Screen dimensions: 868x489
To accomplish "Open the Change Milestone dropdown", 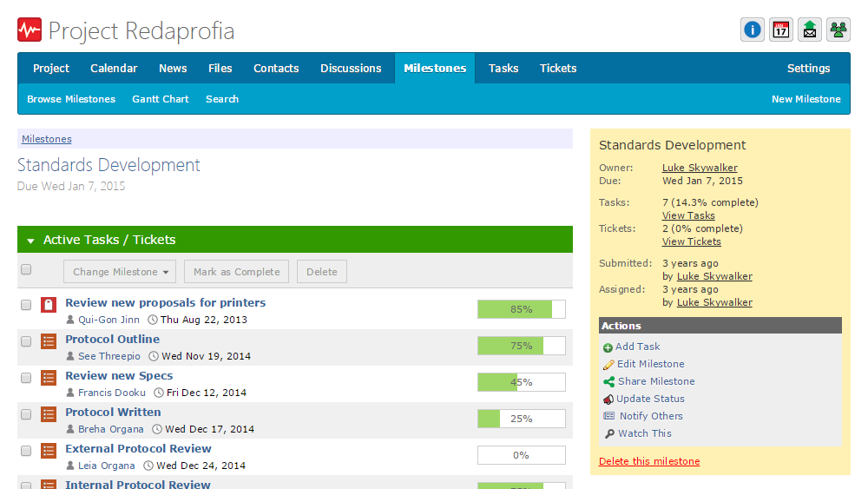I will click(x=120, y=272).
